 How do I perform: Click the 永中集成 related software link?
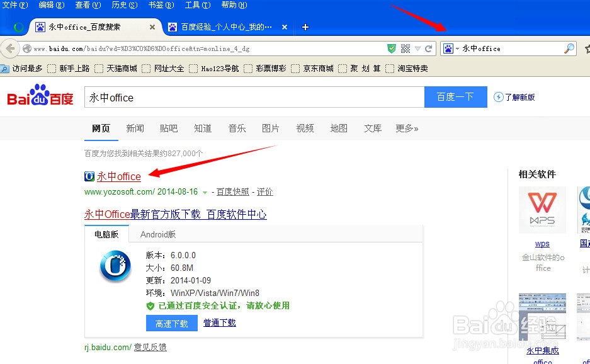point(542,350)
